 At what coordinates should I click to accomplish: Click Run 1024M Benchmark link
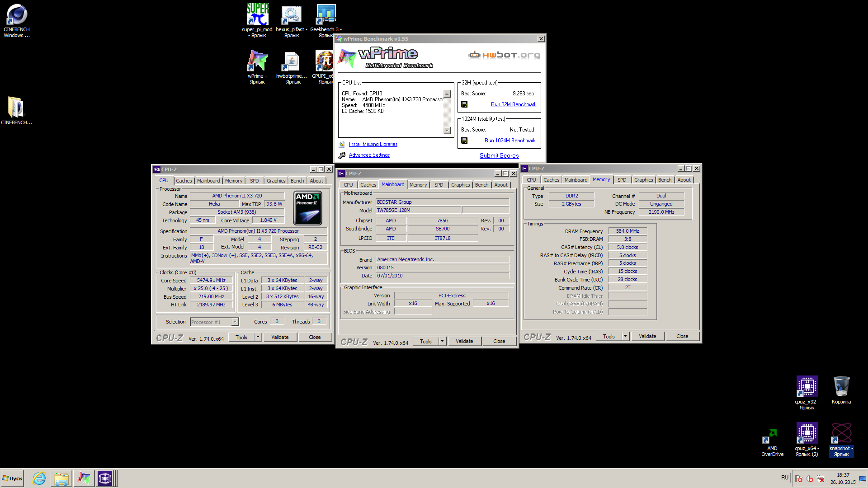[510, 141]
